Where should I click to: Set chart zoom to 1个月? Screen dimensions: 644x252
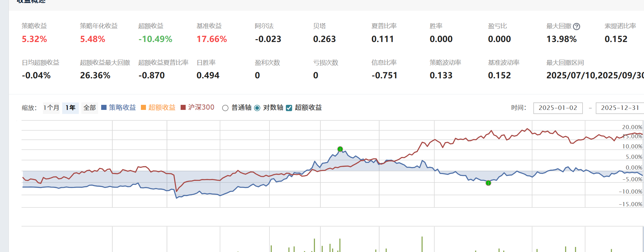click(x=51, y=108)
